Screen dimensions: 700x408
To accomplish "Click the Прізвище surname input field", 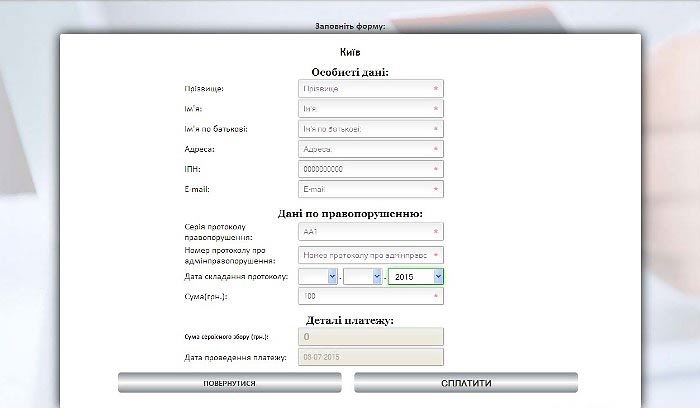I will tap(371, 88).
